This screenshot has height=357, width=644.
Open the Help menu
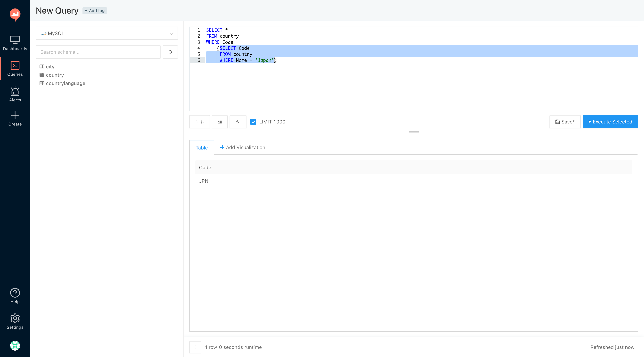(15, 295)
